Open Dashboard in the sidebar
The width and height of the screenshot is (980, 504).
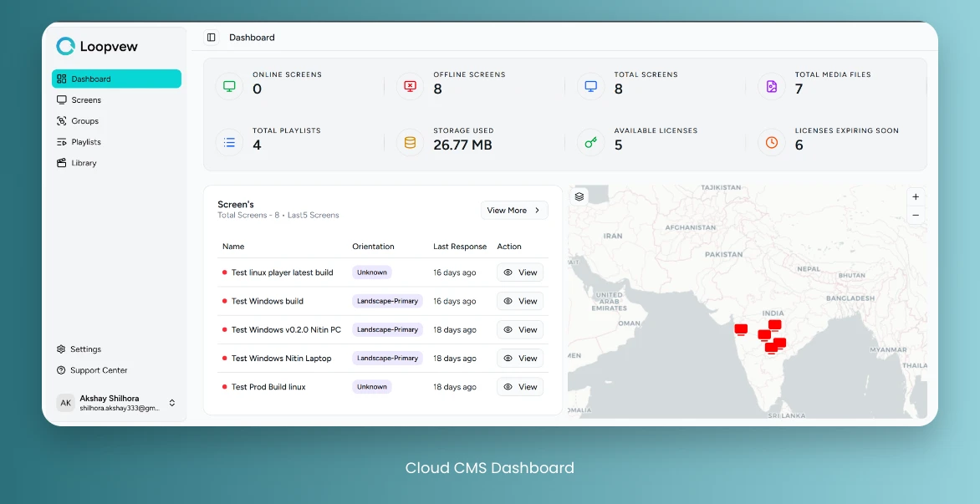click(116, 79)
